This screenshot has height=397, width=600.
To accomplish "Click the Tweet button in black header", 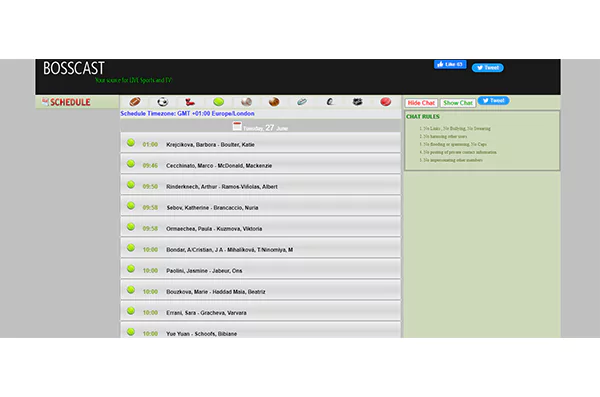I will [x=488, y=68].
